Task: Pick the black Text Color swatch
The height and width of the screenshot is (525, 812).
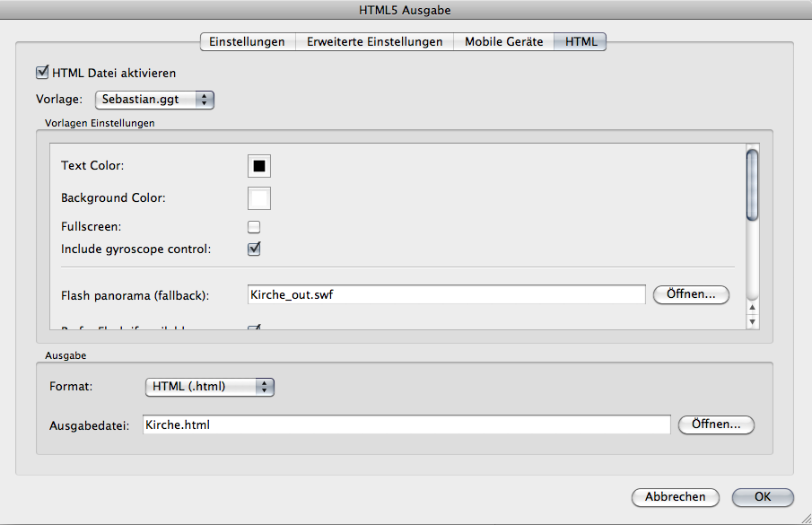Action: pos(259,166)
